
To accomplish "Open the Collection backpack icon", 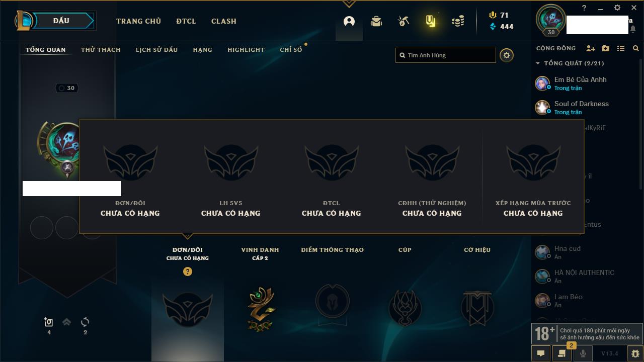I will 376,21.
